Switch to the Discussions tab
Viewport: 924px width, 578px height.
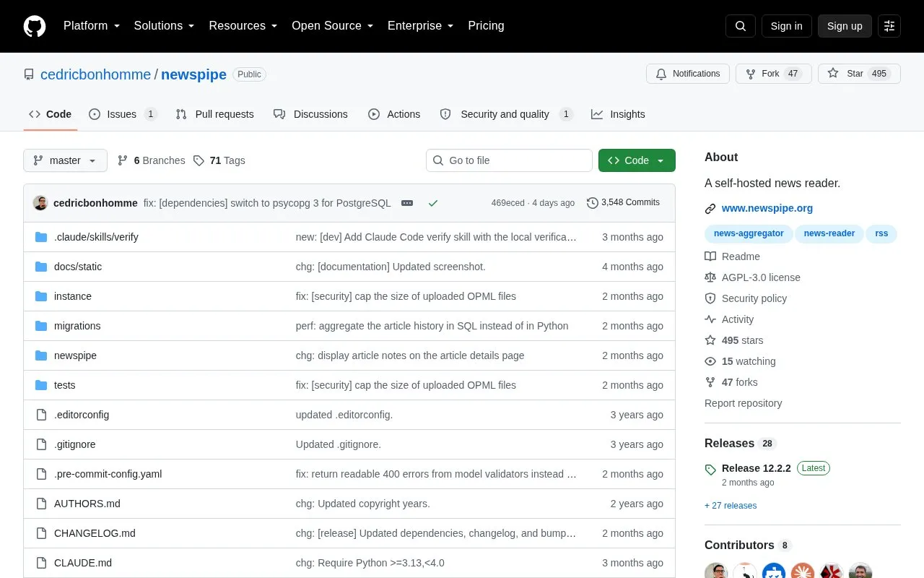[x=310, y=114]
